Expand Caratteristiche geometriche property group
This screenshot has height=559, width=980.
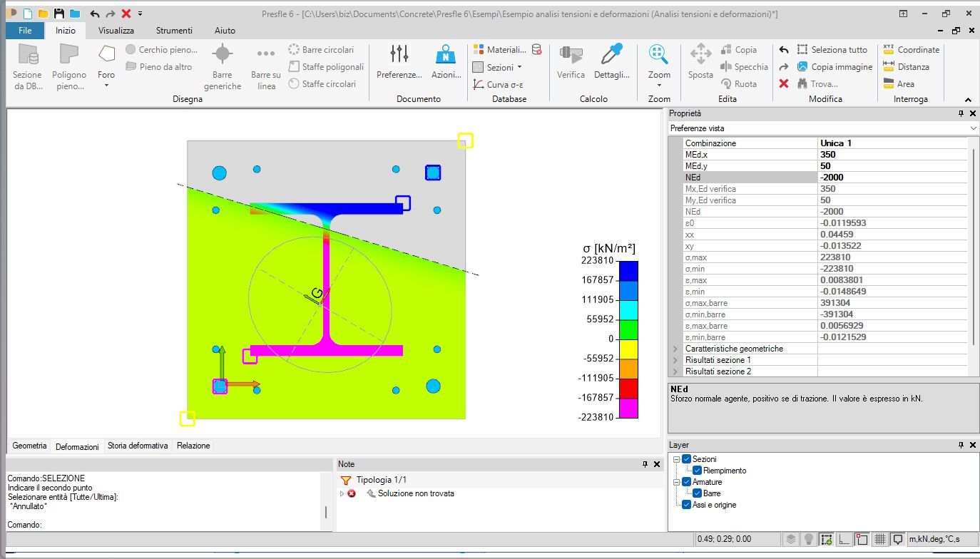click(675, 349)
